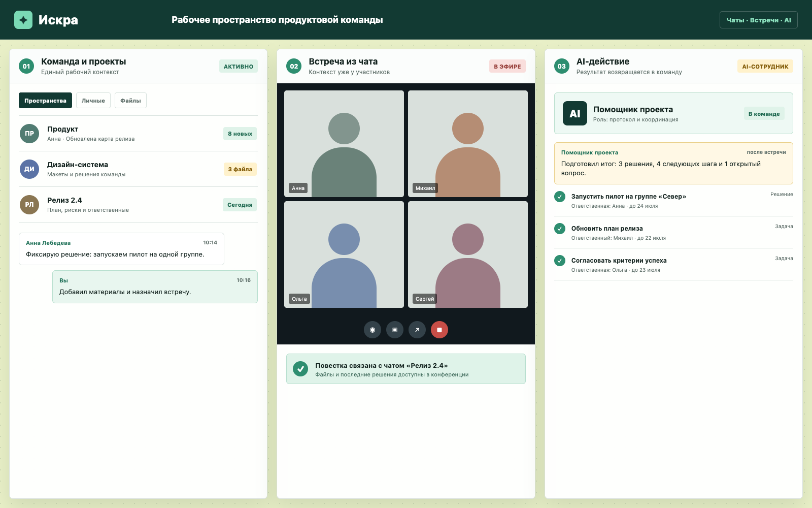This screenshot has height=508, width=812.
Task: Click the «Встреча из чата» panel heading
Action: (x=343, y=61)
